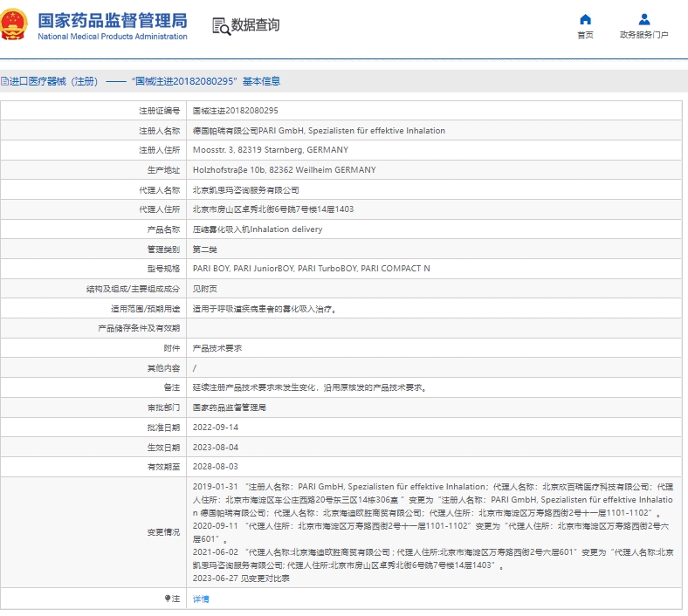The image size is (688, 616).
Task: Click the 生产地址 label
Action: [x=163, y=170]
